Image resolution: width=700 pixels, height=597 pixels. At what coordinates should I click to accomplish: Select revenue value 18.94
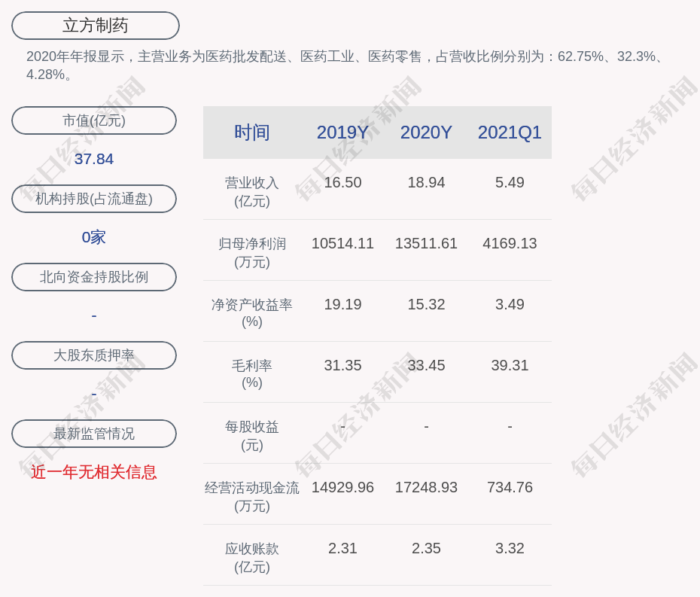click(426, 183)
